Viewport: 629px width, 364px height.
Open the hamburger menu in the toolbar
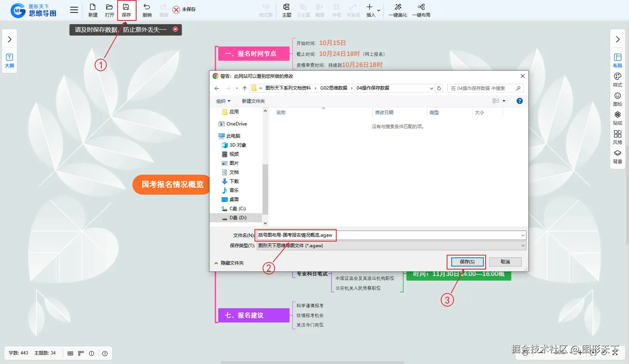74,10
